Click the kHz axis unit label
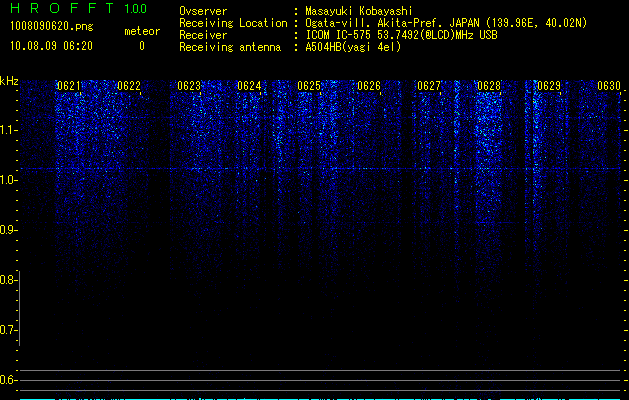629x400 pixels. coord(9,81)
